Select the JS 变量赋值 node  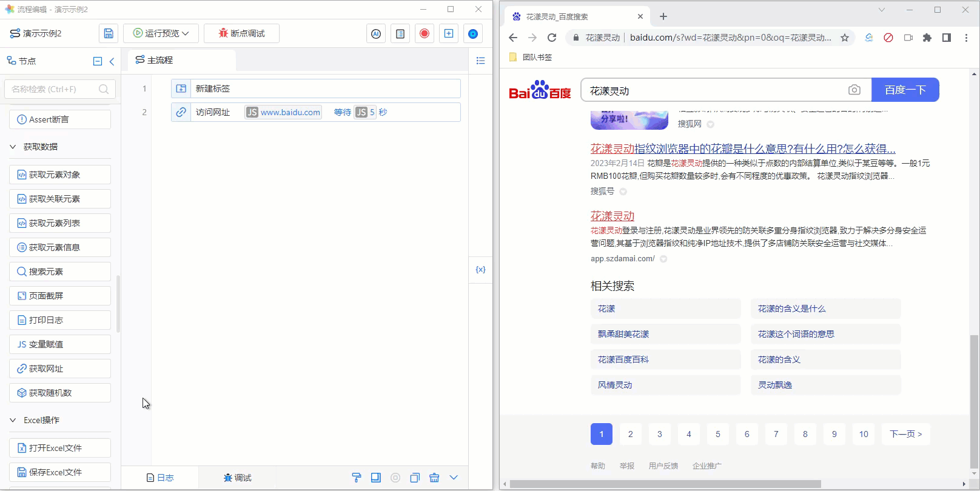pos(60,344)
